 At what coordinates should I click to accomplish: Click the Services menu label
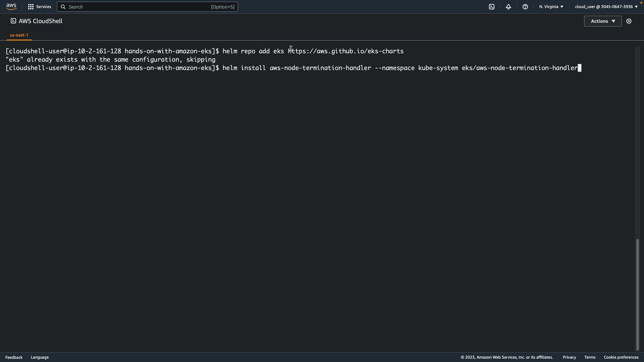click(44, 7)
